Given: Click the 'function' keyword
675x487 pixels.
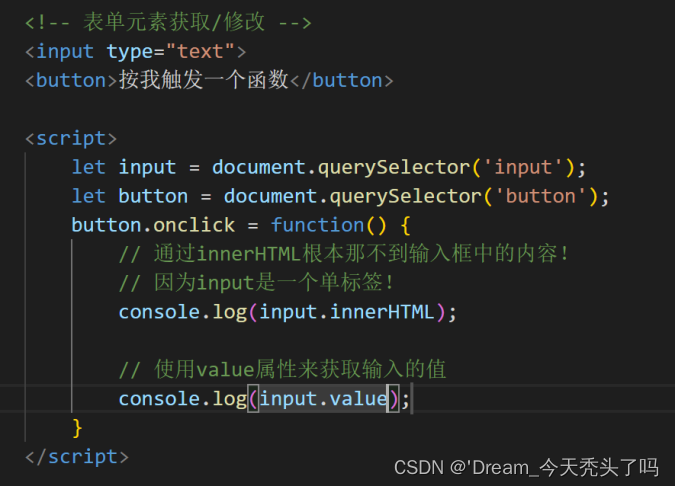Looking at the screenshot, I should tap(318, 225).
